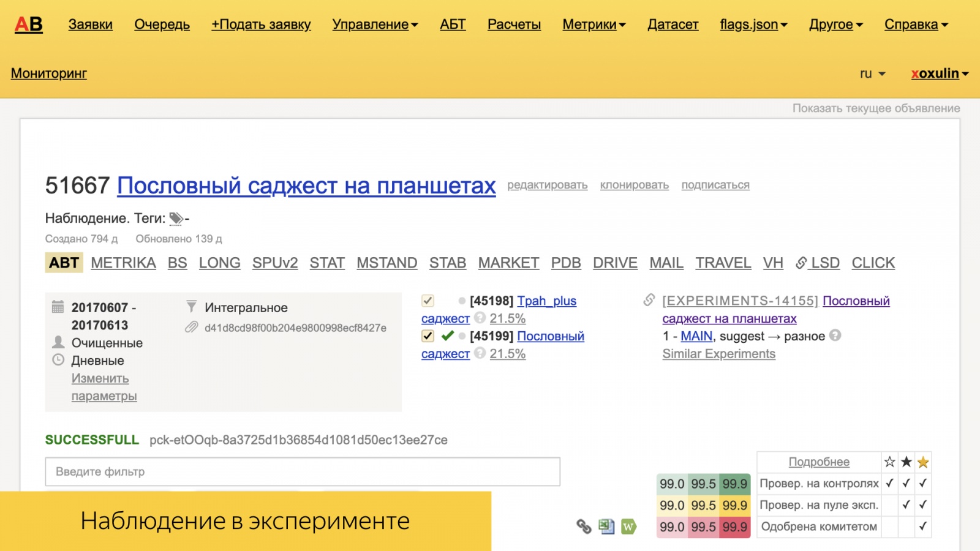The image size is (980, 551).
Task: Open the experiment link icon
Action: click(650, 301)
